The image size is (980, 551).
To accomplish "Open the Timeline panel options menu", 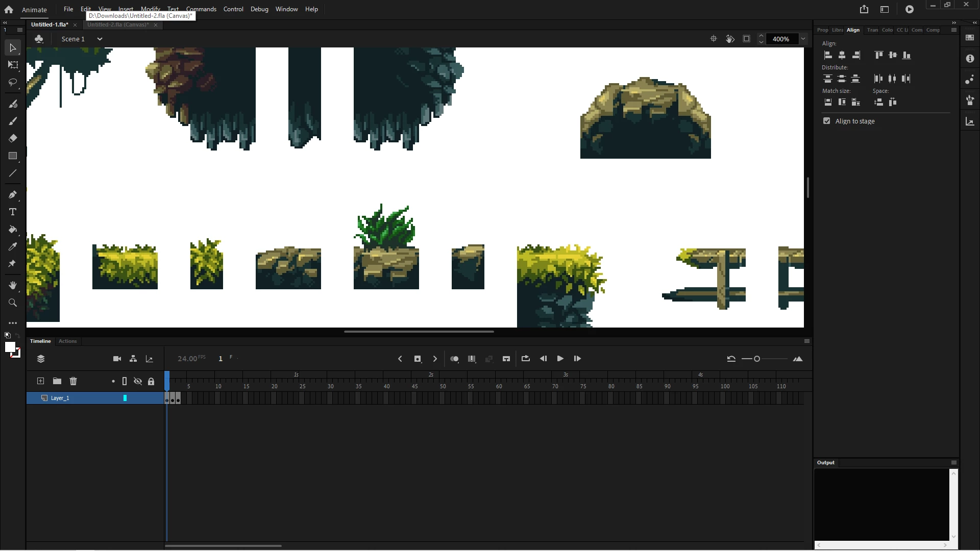I will [x=807, y=341].
